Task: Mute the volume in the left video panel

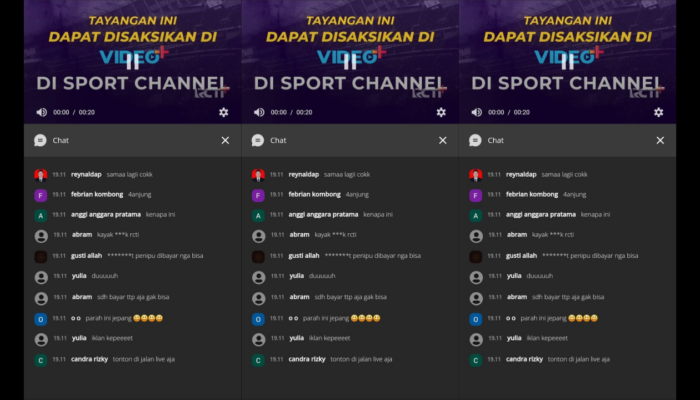Action: point(42,112)
